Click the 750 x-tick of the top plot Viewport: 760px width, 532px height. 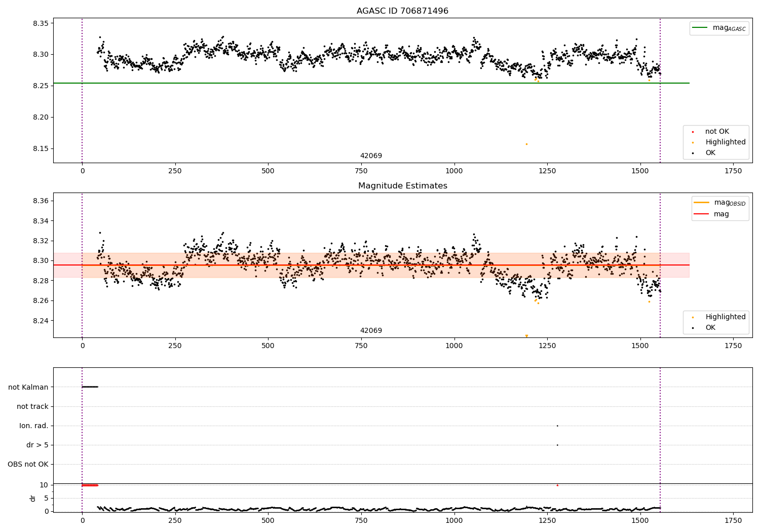click(361, 171)
